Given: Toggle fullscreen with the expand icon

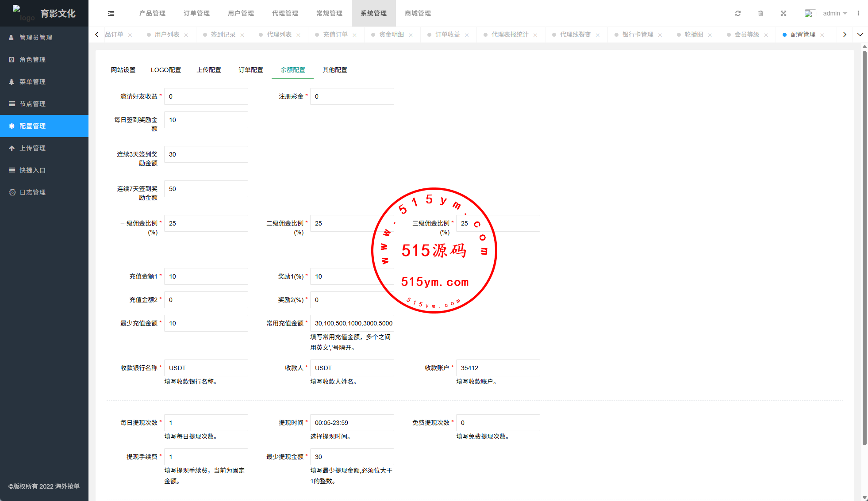Looking at the screenshot, I should pyautogui.click(x=784, y=13).
